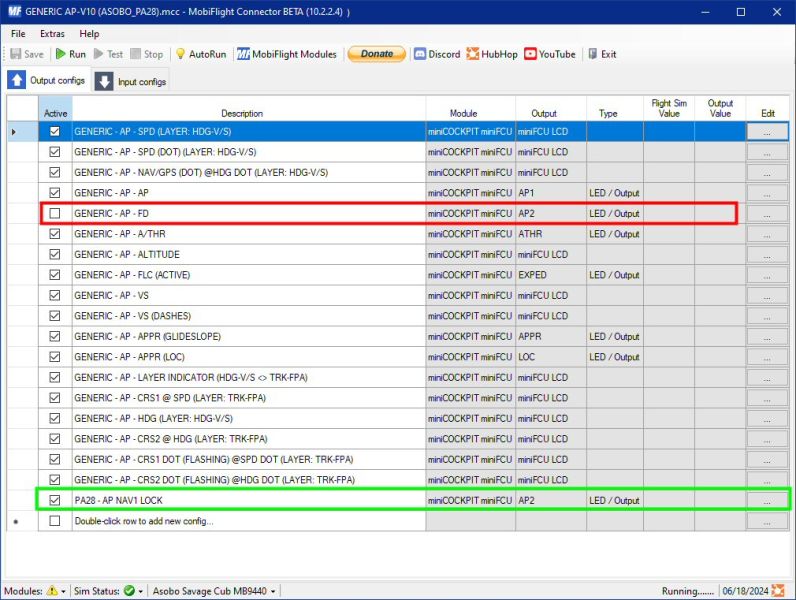Image resolution: width=796 pixels, height=600 pixels.
Task: Click the Flight Sim Value column header
Action: (669, 109)
